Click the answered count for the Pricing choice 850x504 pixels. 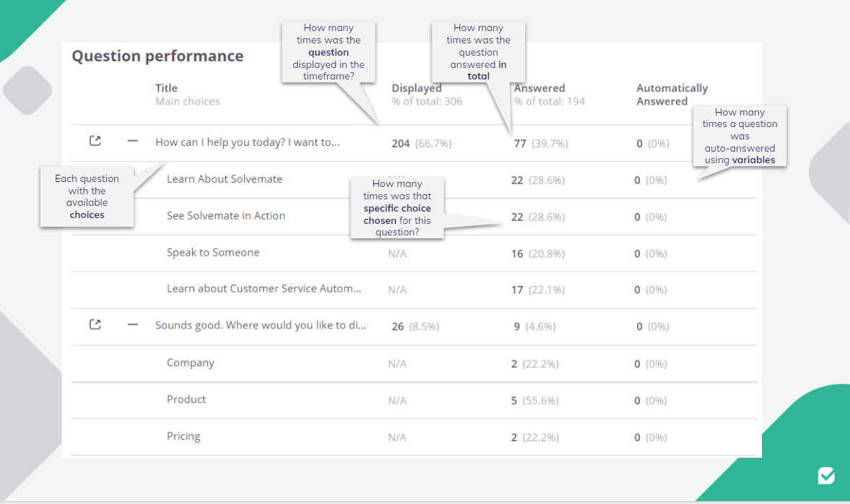pyautogui.click(x=535, y=438)
